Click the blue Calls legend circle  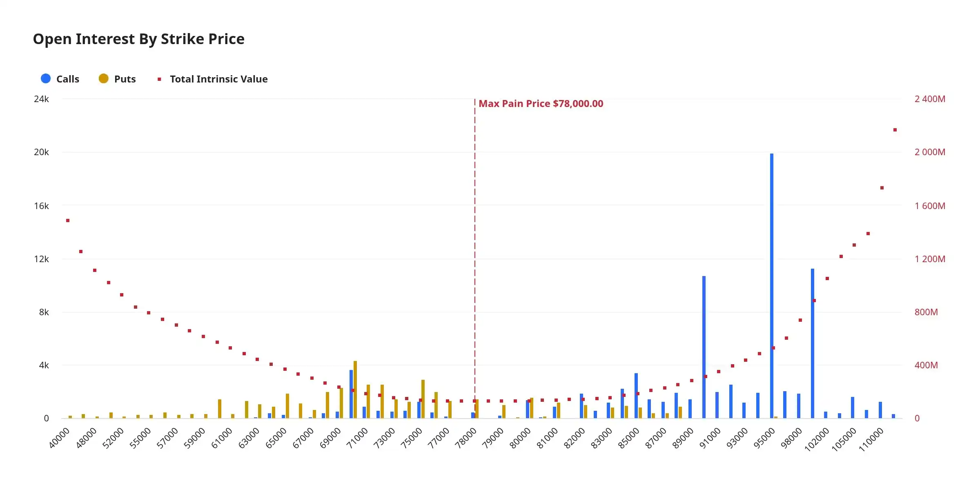pyautogui.click(x=46, y=78)
